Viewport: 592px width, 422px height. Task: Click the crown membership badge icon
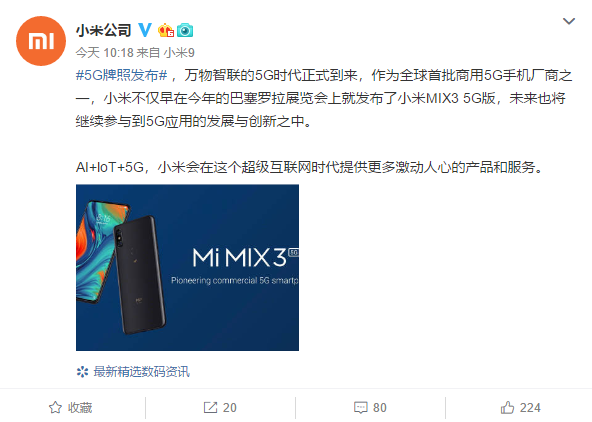click(x=166, y=30)
